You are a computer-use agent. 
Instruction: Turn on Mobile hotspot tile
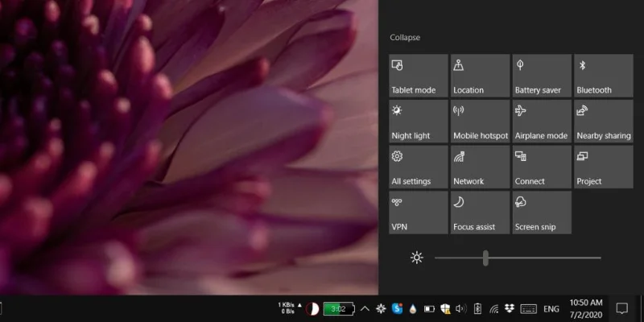coord(480,122)
